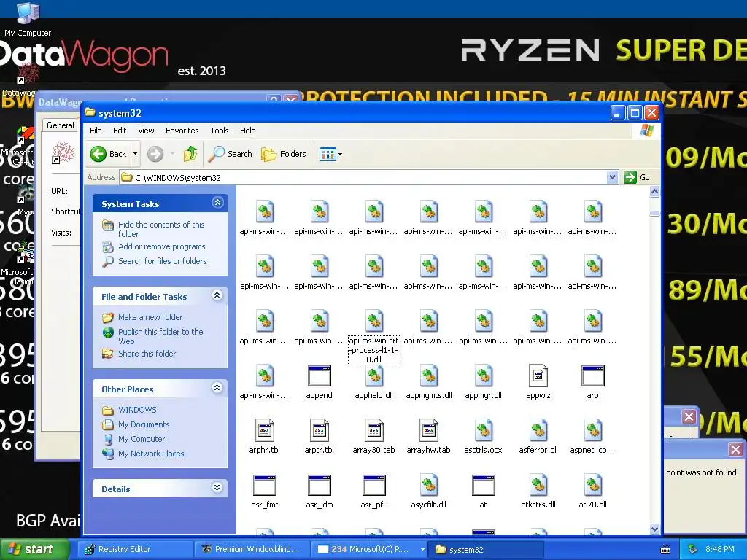Click Share this folder link
Screen dimensions: 747x560
[147, 354]
